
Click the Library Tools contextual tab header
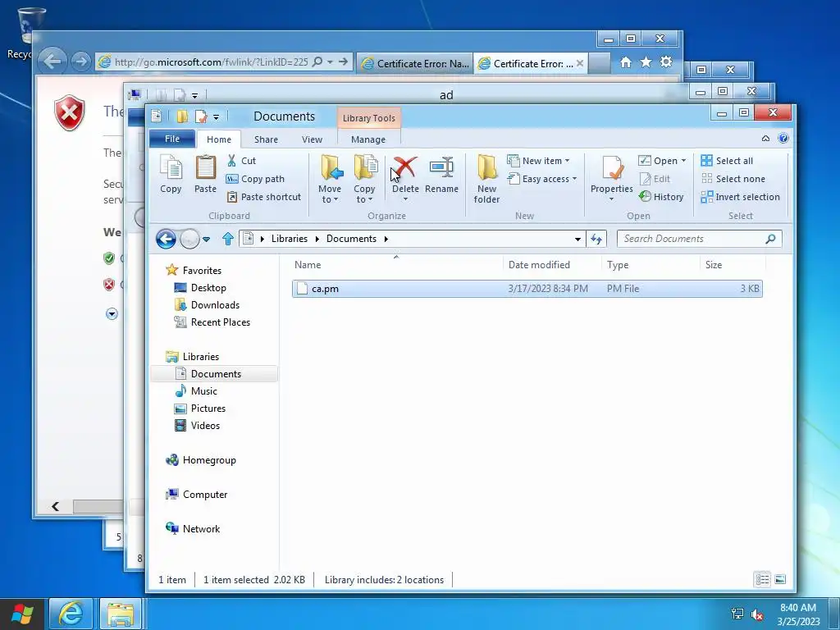tap(368, 118)
